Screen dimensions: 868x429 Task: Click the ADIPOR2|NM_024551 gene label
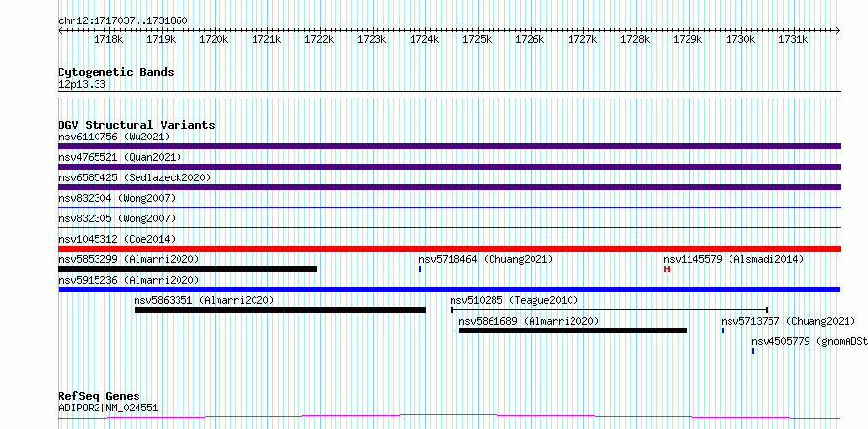[108, 408]
